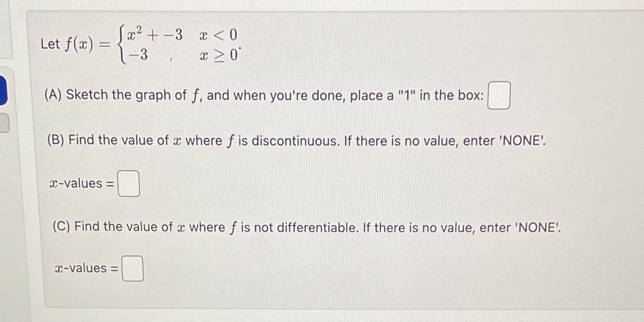Viewport: 644px width, 322px height.
Task: Click the x < 0 condition in the function
Action: click(218, 35)
